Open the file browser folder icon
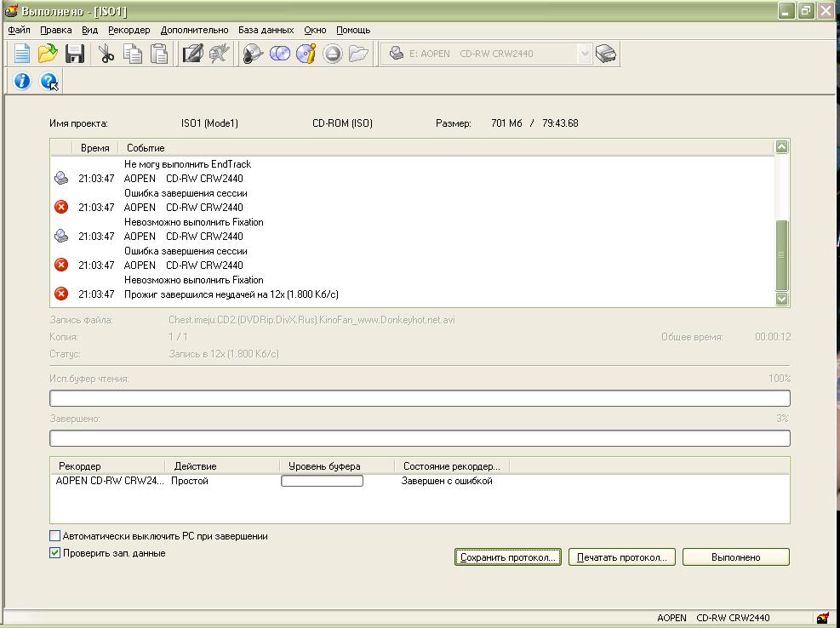The width and height of the screenshot is (840, 628). tap(358, 54)
